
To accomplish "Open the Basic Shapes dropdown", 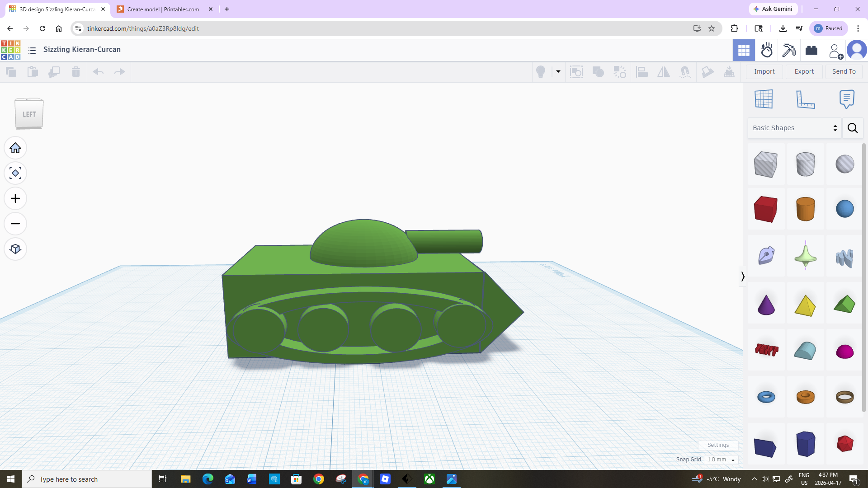I will click(x=794, y=128).
